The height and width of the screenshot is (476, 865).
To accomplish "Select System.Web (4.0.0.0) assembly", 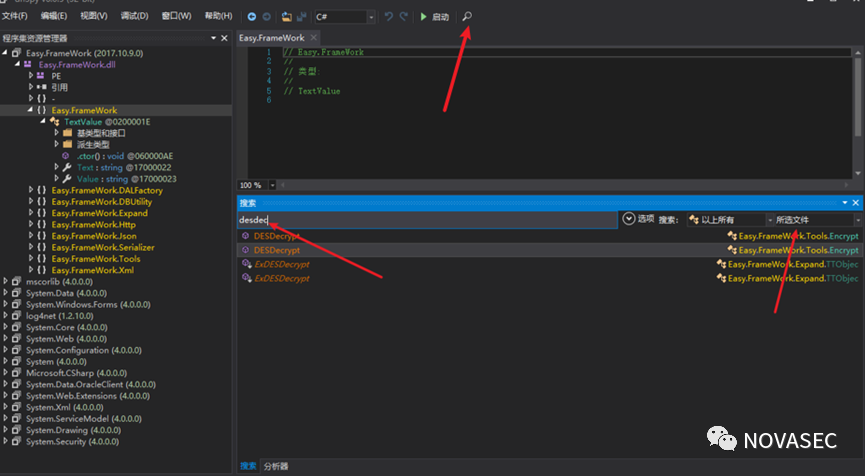I will tap(66, 339).
